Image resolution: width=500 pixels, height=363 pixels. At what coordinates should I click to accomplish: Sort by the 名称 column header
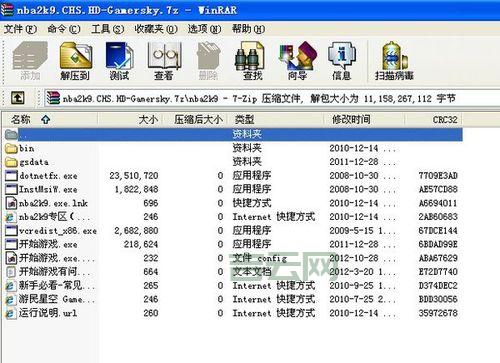[50, 119]
